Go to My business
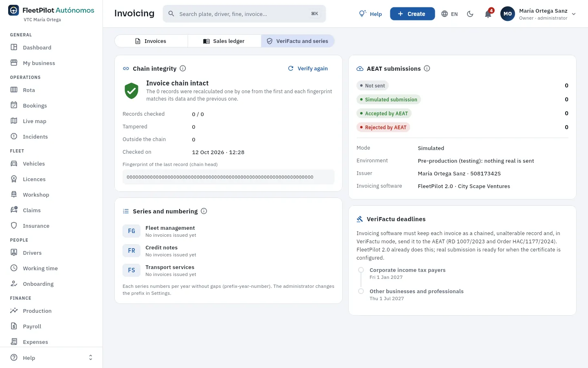The image size is (588, 368). coord(51,63)
